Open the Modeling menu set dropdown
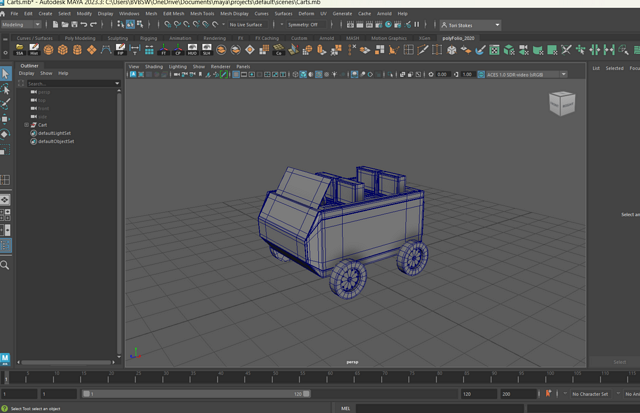This screenshot has height=413, width=640. 21,24
